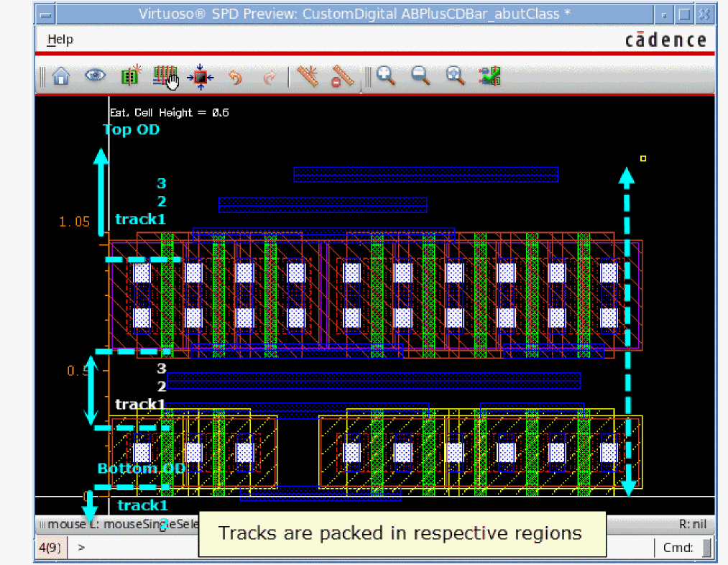Click the Cmd: status field
This screenshot has width=728, height=565.
tap(678, 548)
